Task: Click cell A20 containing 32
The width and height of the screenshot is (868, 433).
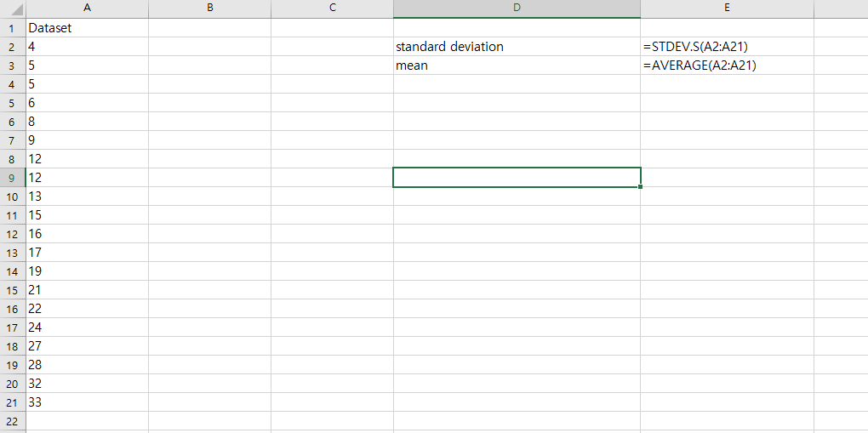Action: coord(87,383)
